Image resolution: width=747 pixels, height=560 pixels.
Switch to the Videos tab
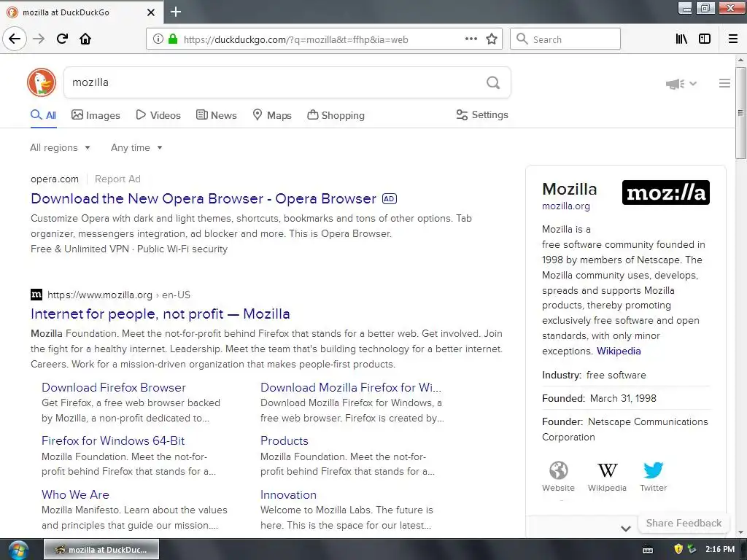tap(158, 115)
